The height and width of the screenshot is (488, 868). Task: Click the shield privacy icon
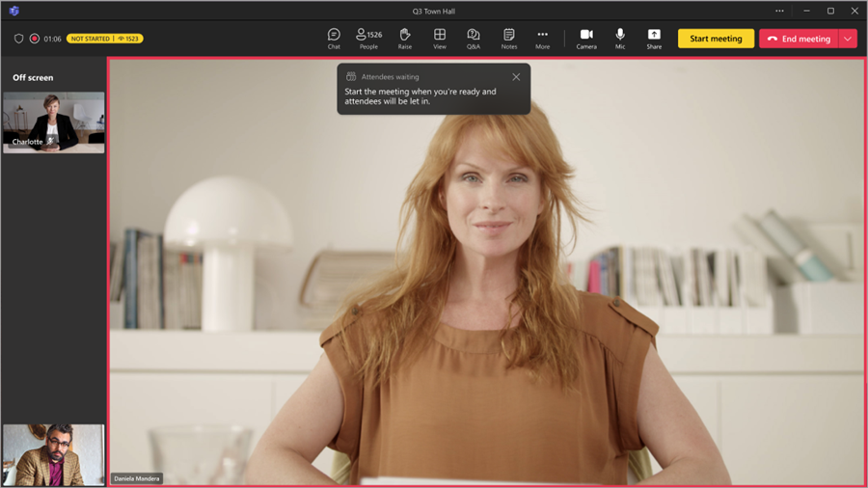click(x=18, y=39)
